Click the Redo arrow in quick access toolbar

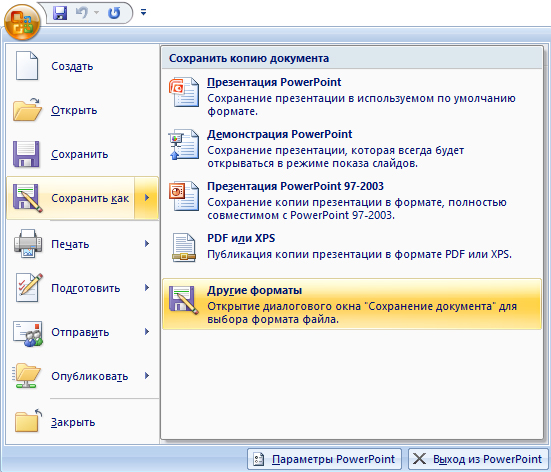[x=114, y=13]
